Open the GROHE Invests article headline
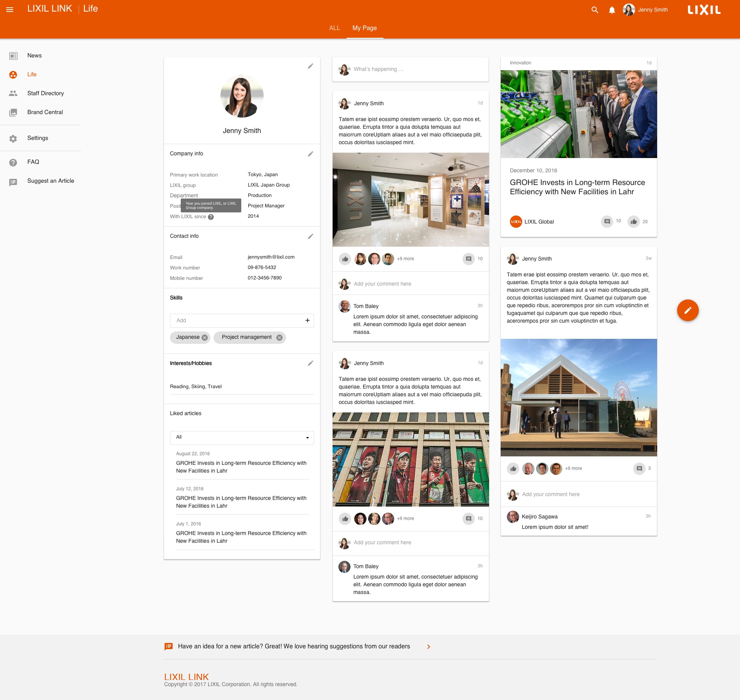Image resolution: width=740 pixels, height=700 pixels. pos(577,187)
